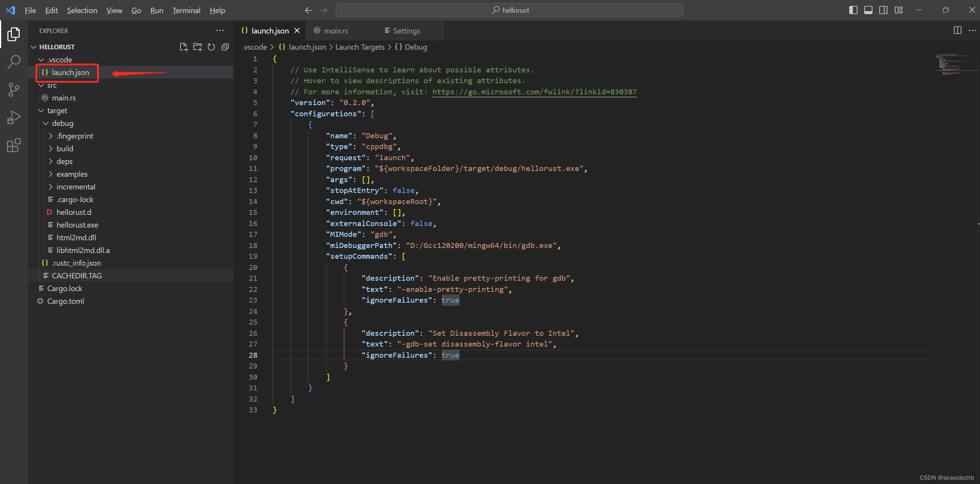The image size is (980, 484).
Task: Select hellorust.d in the file tree
Action: 130,212
